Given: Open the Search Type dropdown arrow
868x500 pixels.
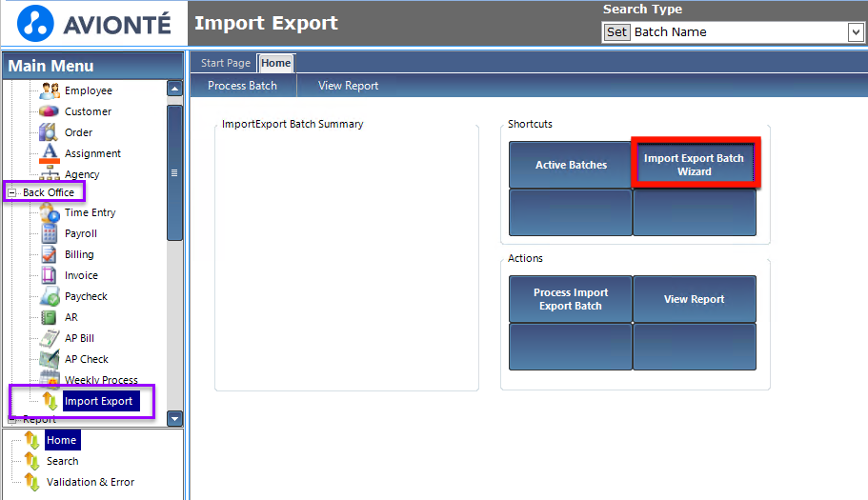Looking at the screenshot, I should coord(856,32).
